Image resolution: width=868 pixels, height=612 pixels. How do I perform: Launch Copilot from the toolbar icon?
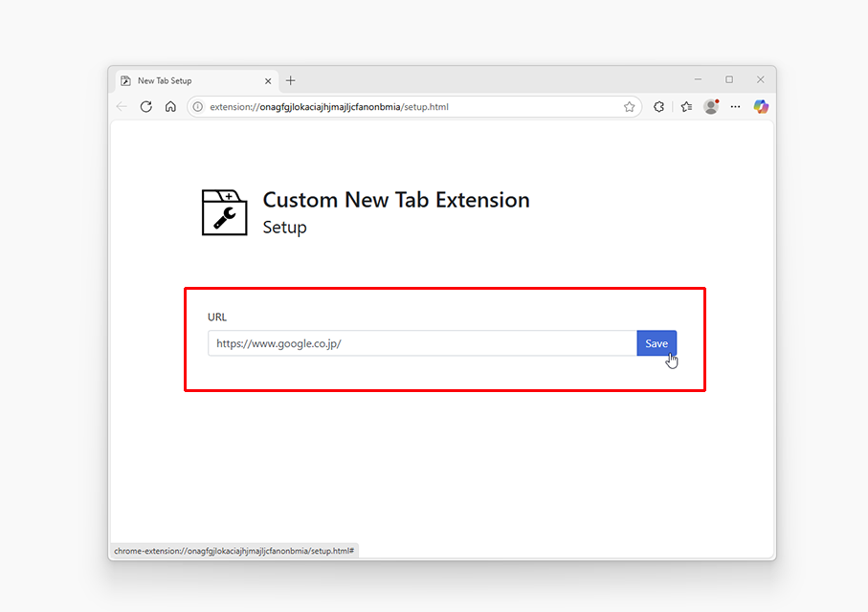click(761, 107)
